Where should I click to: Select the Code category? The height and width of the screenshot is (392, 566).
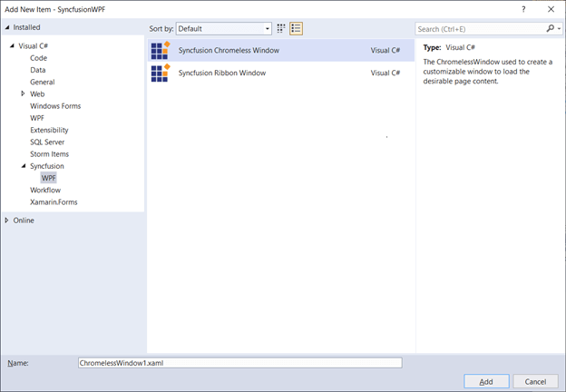39,58
